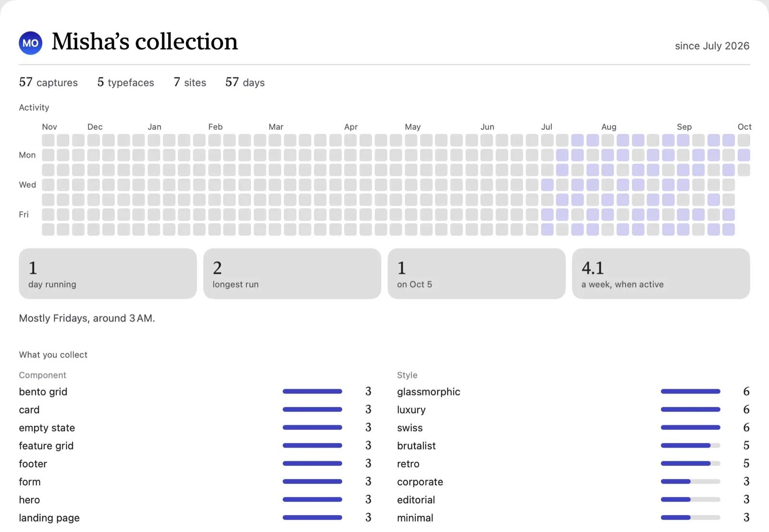Select the 'luxury' style row
769x532 pixels.
point(573,409)
